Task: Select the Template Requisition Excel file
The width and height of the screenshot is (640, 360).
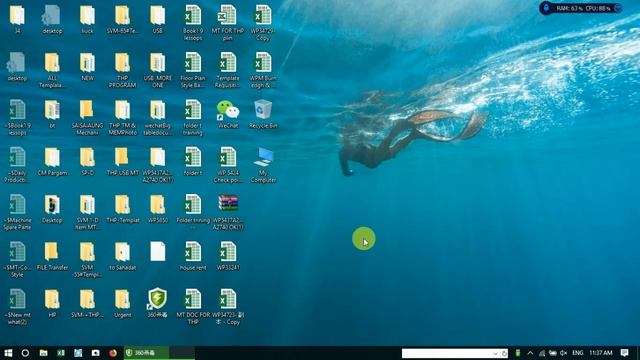Action: click(x=228, y=70)
